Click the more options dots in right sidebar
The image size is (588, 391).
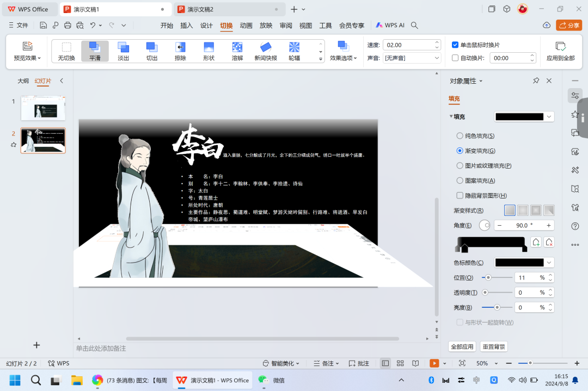tap(575, 245)
